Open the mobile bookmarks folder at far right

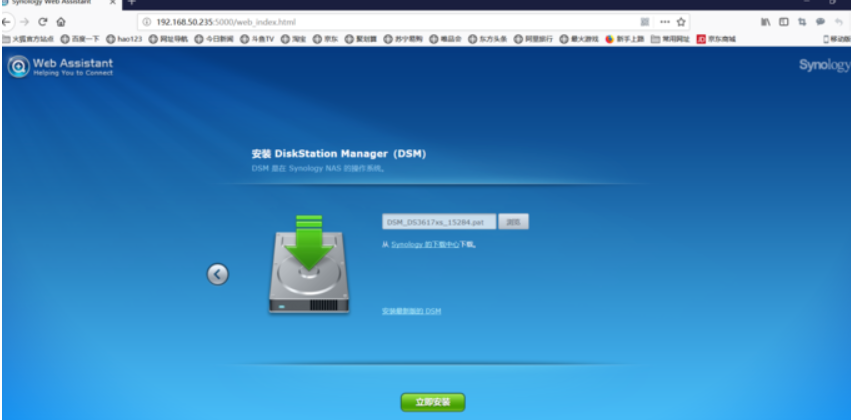pyautogui.click(x=837, y=39)
